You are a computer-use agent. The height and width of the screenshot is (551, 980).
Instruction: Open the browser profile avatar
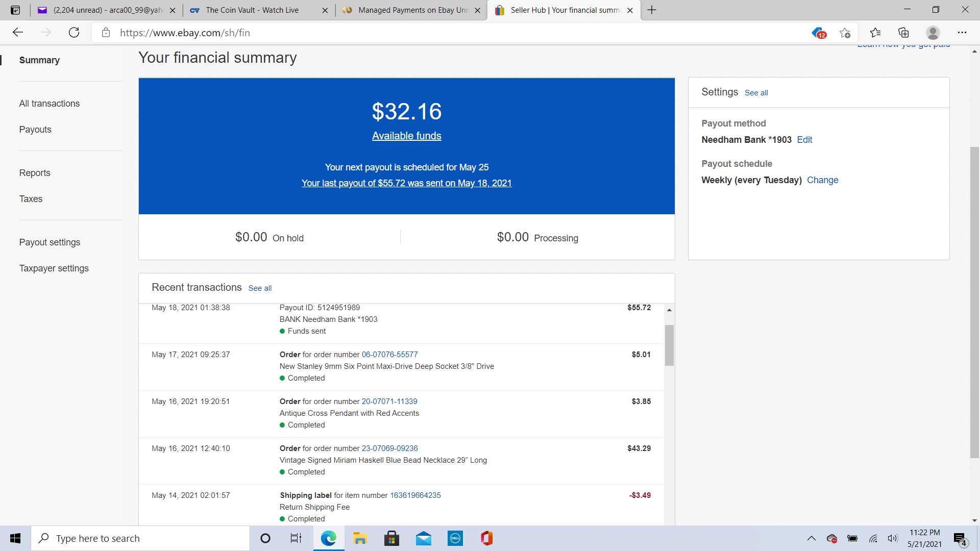point(933,33)
